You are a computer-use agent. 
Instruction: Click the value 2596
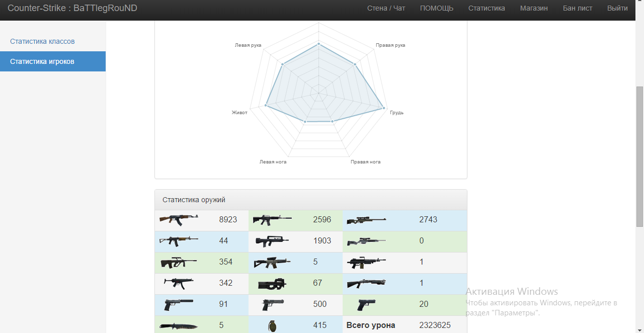click(322, 220)
